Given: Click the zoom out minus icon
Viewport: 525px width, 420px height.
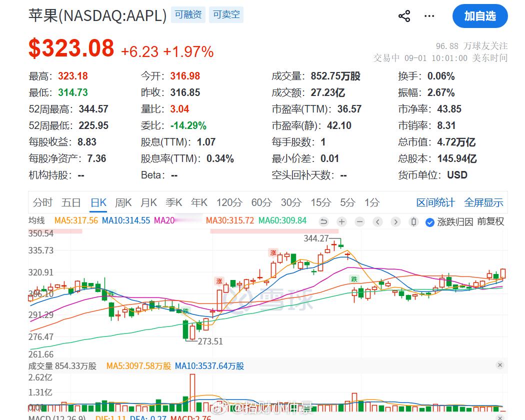Looking at the screenshot, I should tap(359, 221).
